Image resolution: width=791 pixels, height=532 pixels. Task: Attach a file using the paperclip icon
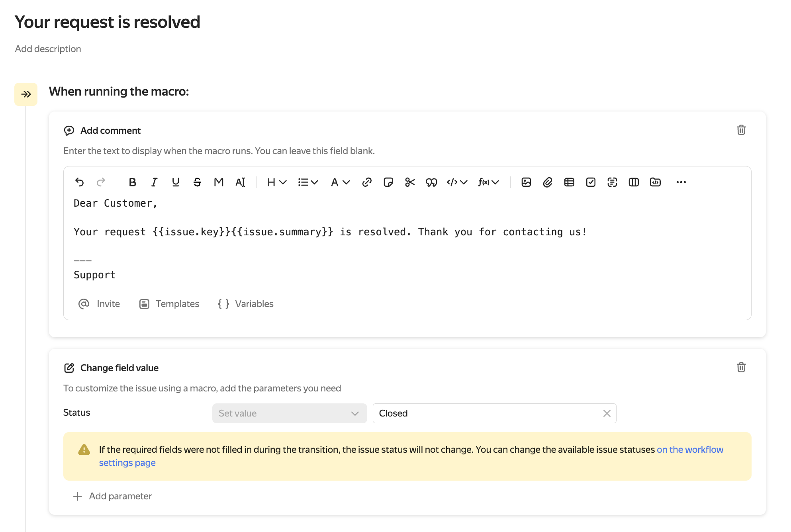pos(548,182)
